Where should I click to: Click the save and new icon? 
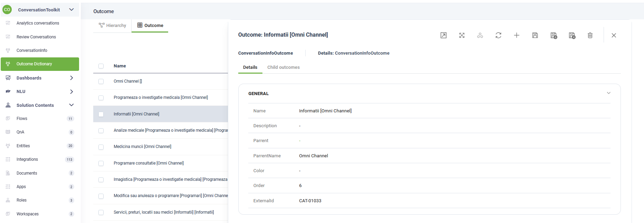pos(554,35)
